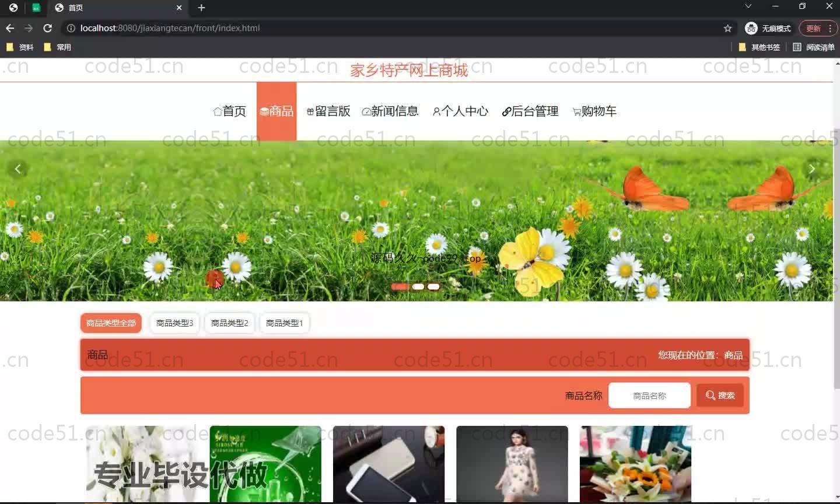Open the sunflower bouquet product thumbnail
The image size is (840, 504).
636,464
